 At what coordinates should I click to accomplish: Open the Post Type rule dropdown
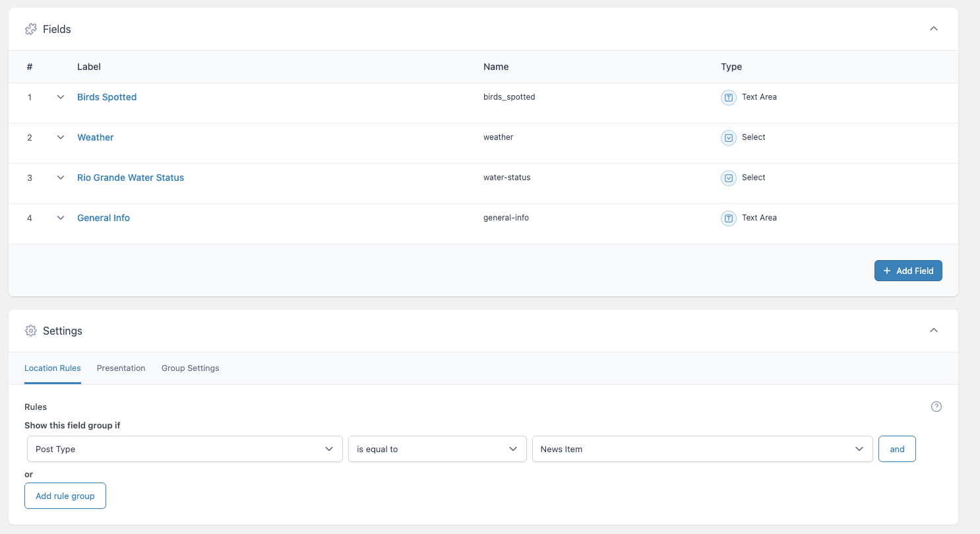[185, 449]
